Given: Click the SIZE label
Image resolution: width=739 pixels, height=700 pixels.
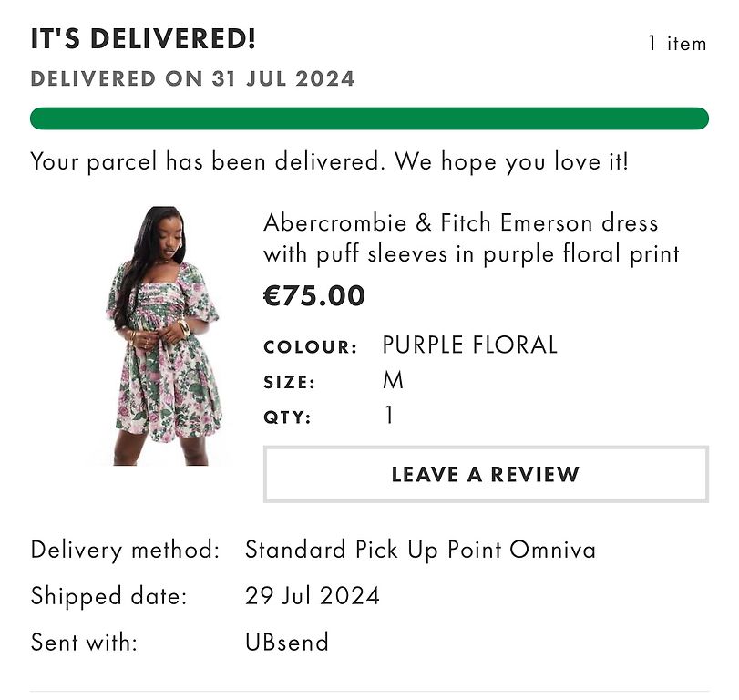Looking at the screenshot, I should (290, 382).
